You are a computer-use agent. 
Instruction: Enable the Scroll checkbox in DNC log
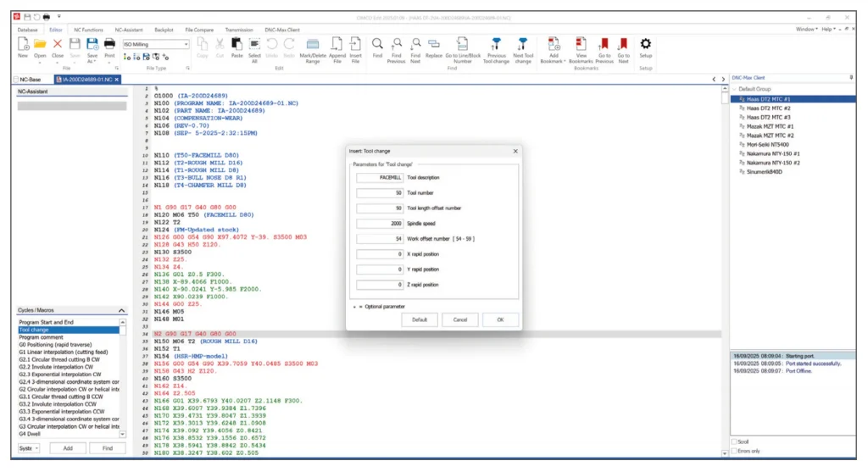tap(734, 441)
